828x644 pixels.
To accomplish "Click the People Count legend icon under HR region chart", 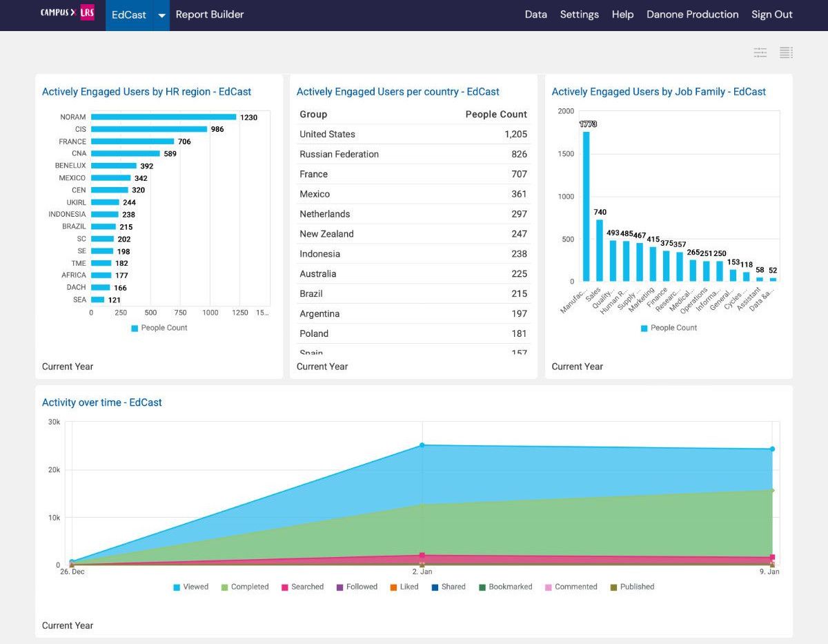I will click(135, 328).
